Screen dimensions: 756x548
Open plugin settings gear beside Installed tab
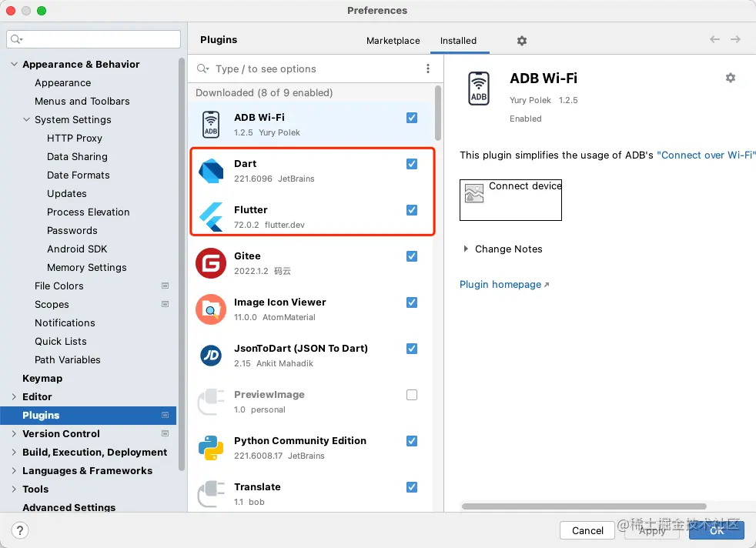(x=522, y=41)
